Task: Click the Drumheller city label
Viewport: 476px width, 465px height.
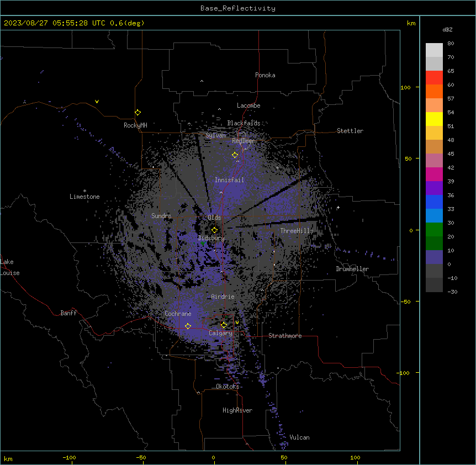Action: pos(352,269)
